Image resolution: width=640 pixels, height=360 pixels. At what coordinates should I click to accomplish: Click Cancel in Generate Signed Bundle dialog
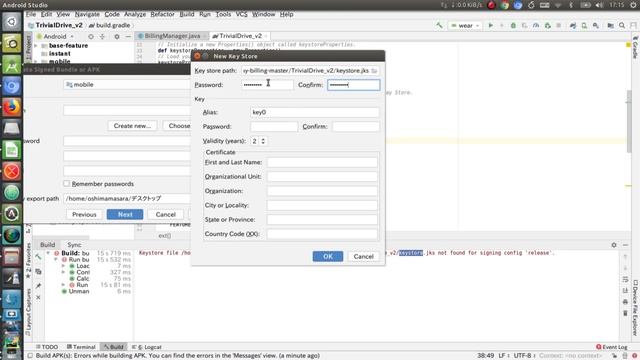(x=165, y=214)
